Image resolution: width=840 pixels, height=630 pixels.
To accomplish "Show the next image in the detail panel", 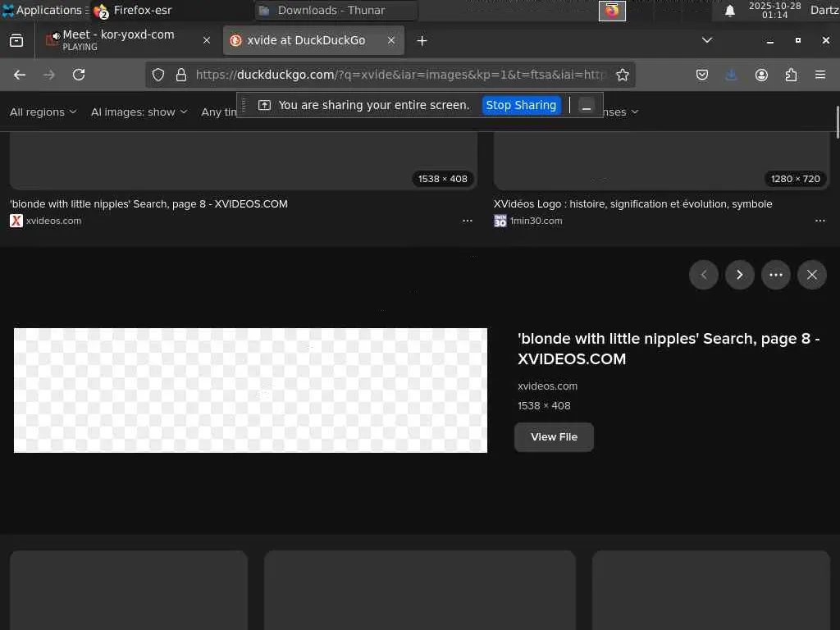I will [x=740, y=275].
